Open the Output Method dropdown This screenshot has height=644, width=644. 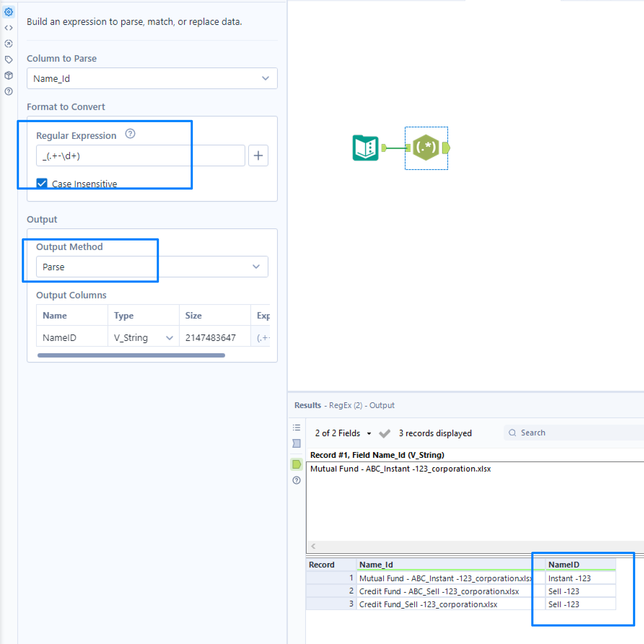coord(256,267)
